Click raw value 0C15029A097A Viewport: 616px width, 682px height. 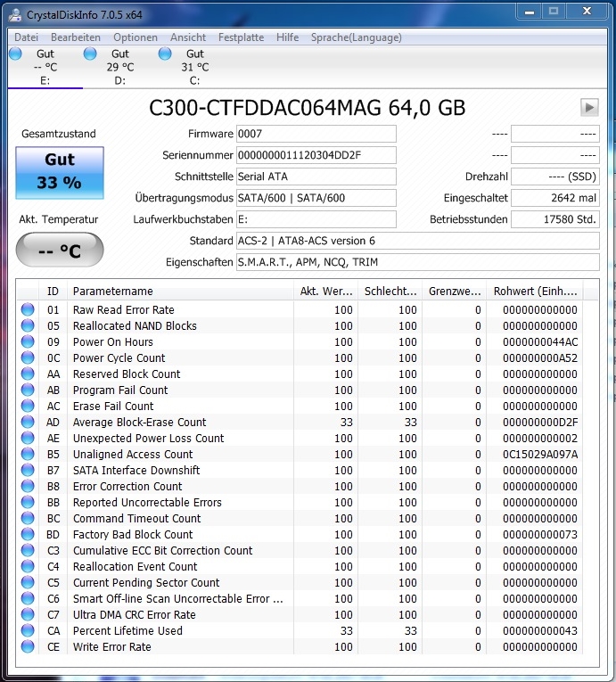click(540, 454)
